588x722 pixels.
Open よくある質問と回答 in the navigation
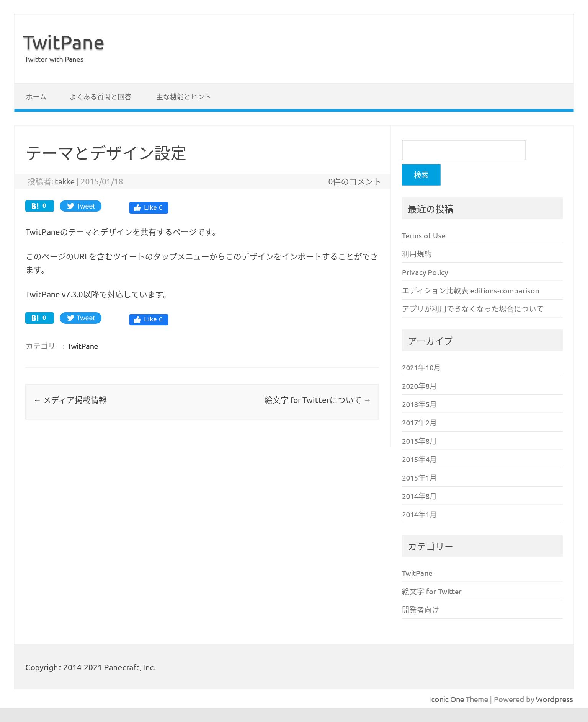(101, 97)
